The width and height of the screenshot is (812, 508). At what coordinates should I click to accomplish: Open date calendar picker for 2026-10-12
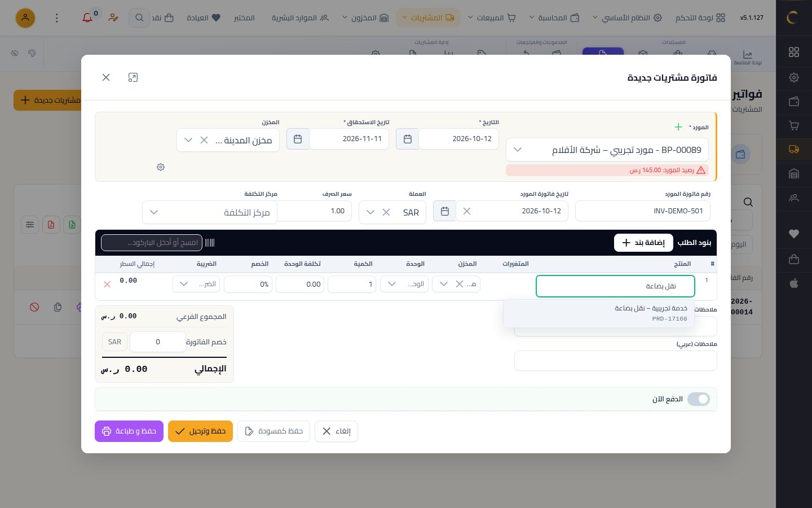coord(408,139)
